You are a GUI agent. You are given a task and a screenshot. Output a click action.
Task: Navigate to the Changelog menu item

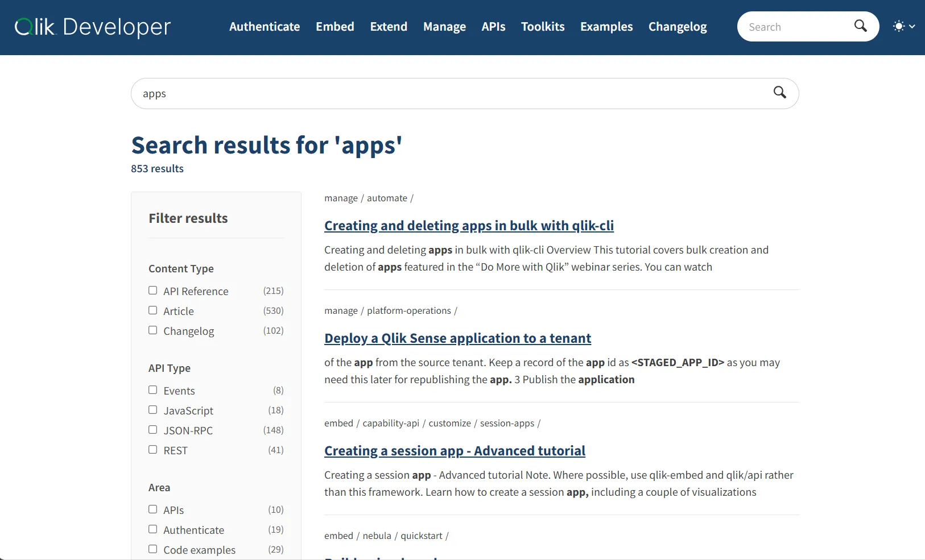pos(678,26)
